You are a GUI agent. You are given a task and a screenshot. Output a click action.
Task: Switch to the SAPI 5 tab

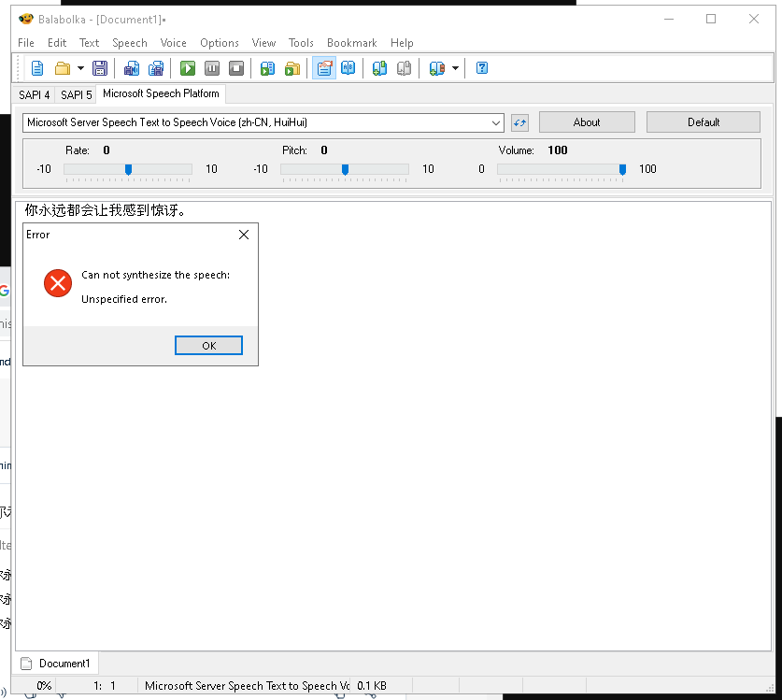click(77, 94)
